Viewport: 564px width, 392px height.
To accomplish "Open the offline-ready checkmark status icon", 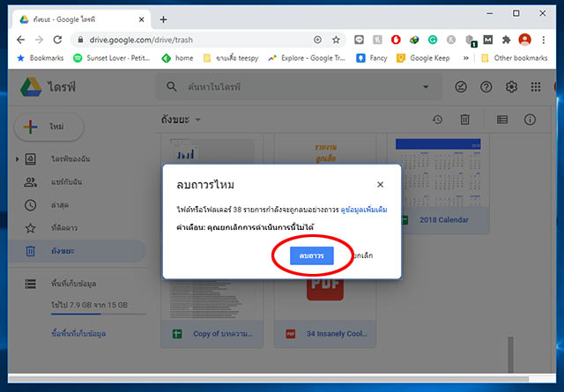I will pyautogui.click(x=461, y=86).
